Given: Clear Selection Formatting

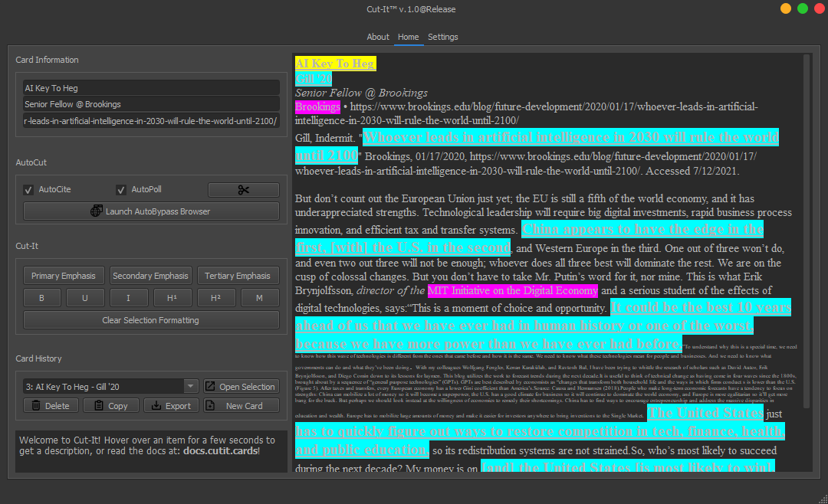Looking at the screenshot, I should point(151,320).
